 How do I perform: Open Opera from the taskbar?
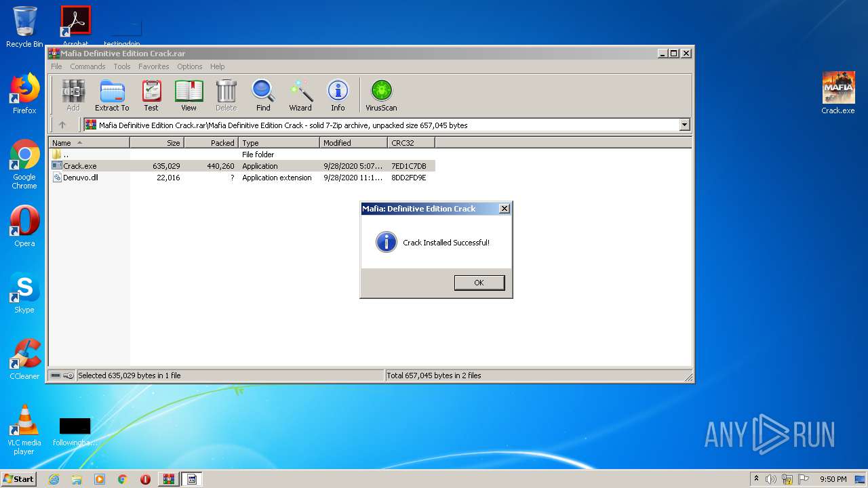(x=145, y=479)
